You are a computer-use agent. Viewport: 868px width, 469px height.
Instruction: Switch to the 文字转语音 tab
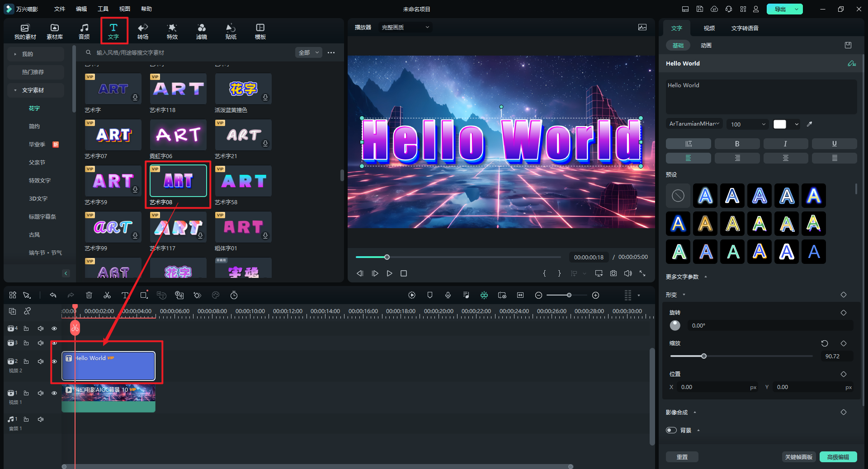(745, 28)
